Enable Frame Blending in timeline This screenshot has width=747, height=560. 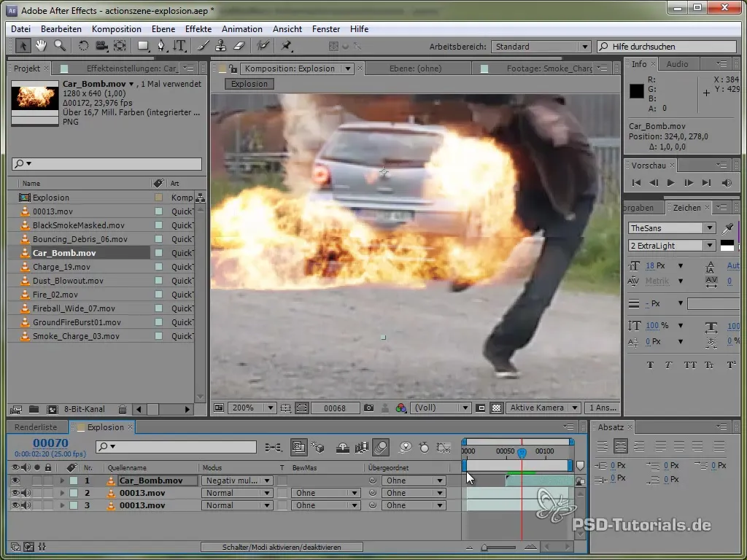point(362,447)
